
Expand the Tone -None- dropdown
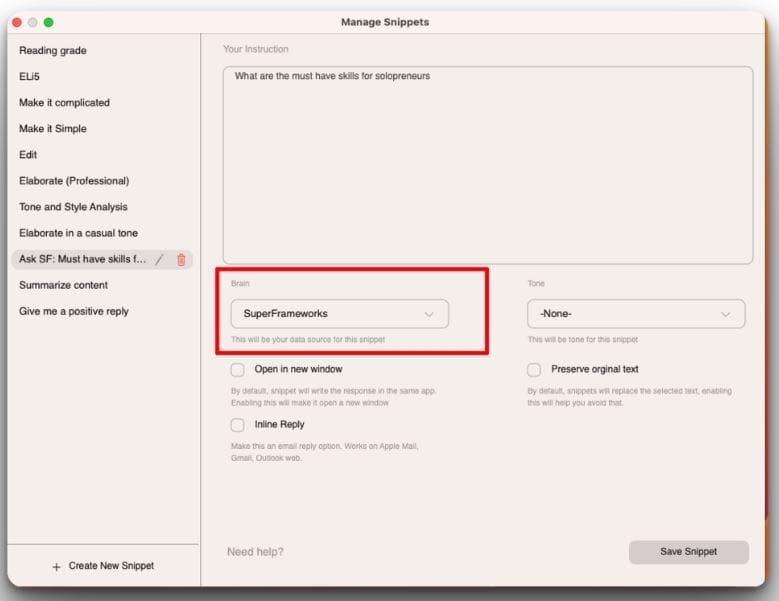(635, 314)
